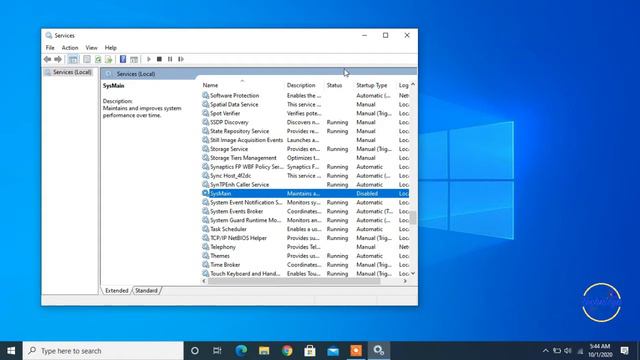This screenshot has width=640, height=360.
Task: Switch to the Extended tab
Action: 117,291
